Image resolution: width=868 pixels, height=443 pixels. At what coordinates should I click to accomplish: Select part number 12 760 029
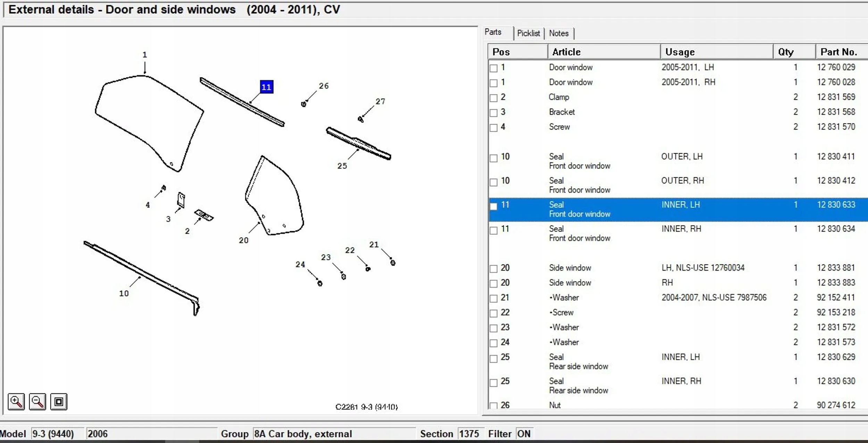tap(836, 67)
